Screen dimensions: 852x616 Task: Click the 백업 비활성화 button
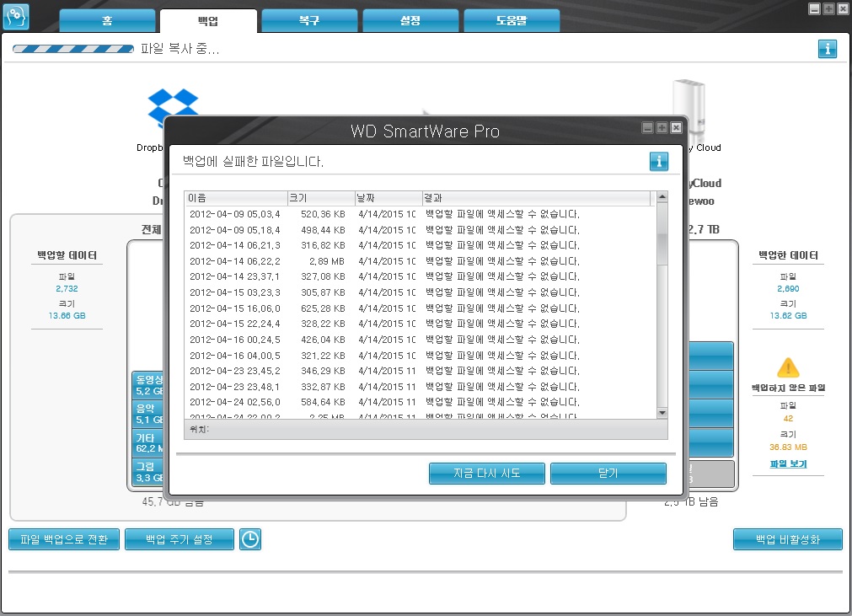pos(787,539)
